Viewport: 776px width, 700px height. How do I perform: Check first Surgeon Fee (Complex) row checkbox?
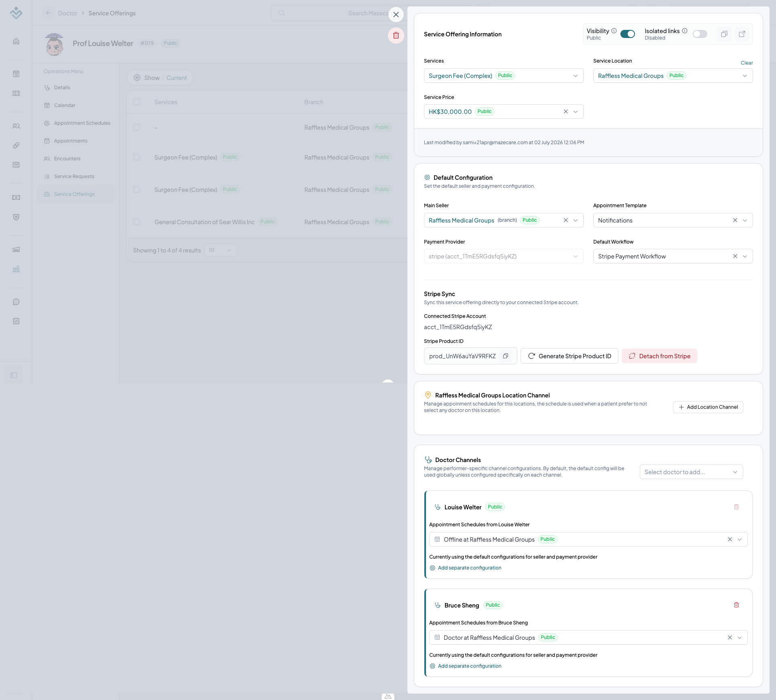(x=136, y=157)
